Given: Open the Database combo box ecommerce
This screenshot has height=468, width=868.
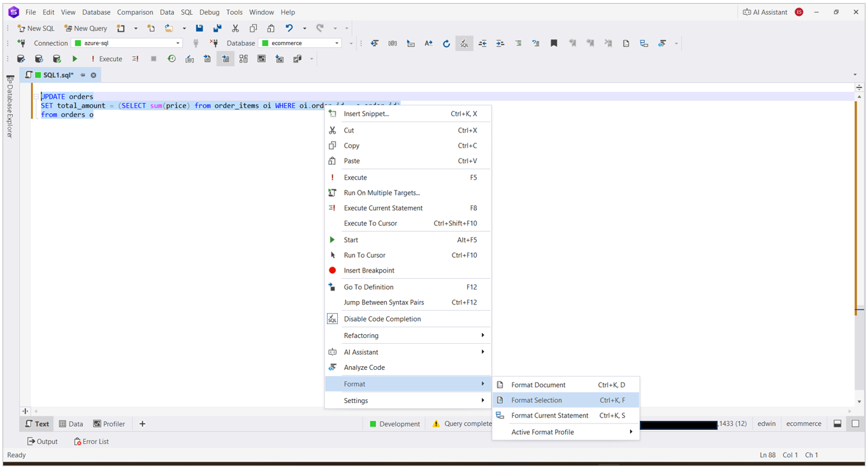Looking at the screenshot, I should (301, 43).
